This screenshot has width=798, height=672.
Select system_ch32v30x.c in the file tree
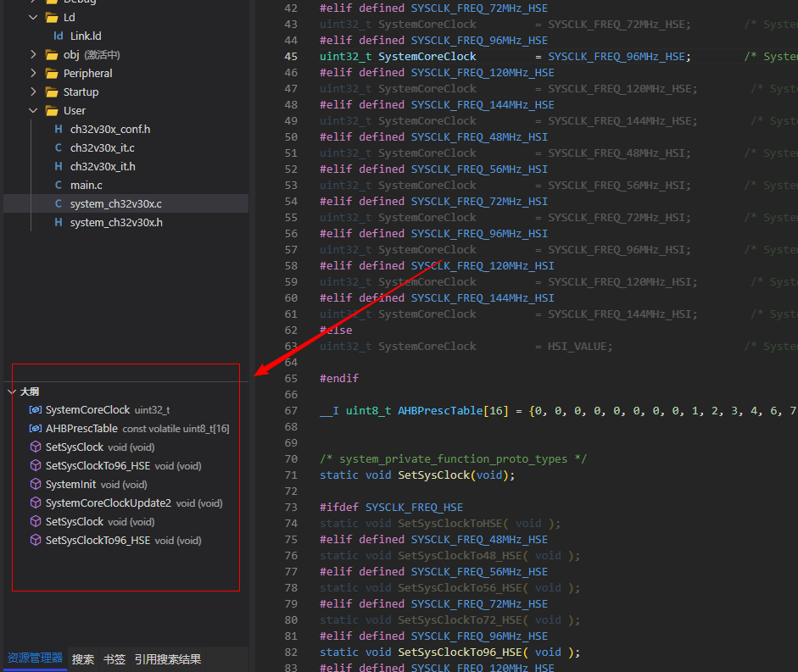[x=115, y=203]
